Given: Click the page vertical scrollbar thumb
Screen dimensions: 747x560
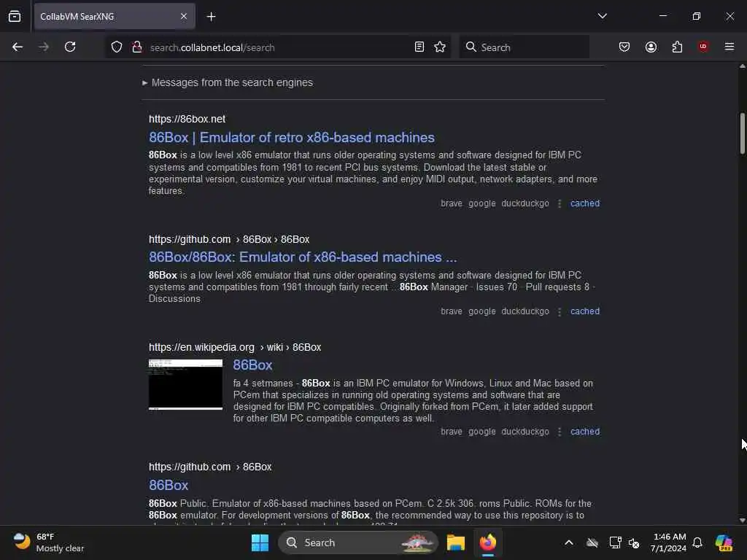Looking at the screenshot, I should click(x=742, y=133).
